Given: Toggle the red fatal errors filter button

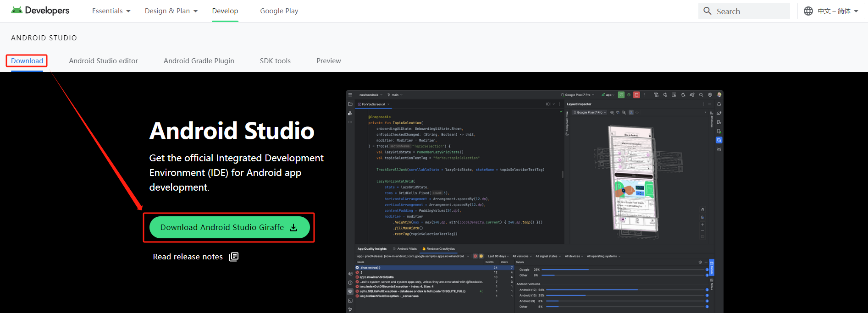Looking at the screenshot, I should 475,256.
